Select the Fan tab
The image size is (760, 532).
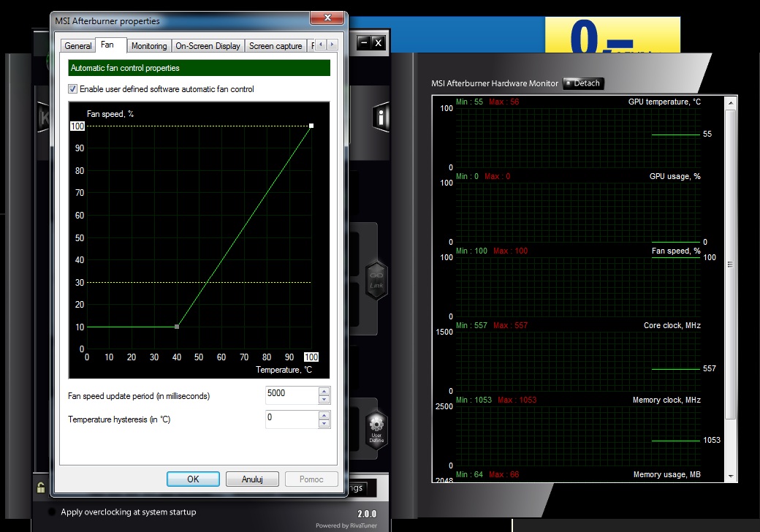[107, 45]
